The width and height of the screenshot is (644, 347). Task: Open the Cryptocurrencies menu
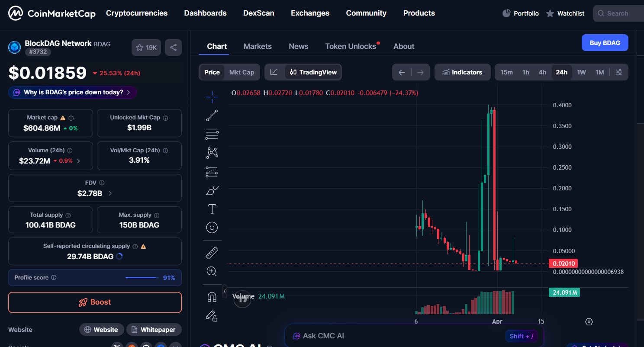pyautogui.click(x=137, y=13)
